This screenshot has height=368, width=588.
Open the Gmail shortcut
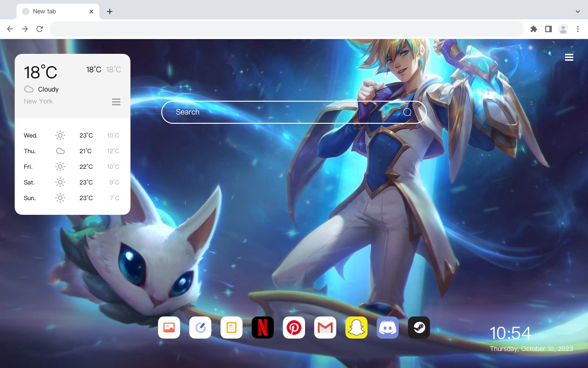[x=325, y=328]
